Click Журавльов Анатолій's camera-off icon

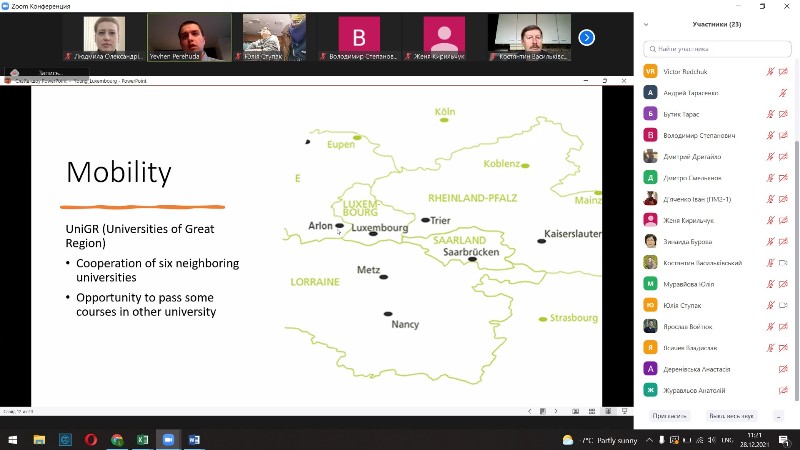[783, 390]
